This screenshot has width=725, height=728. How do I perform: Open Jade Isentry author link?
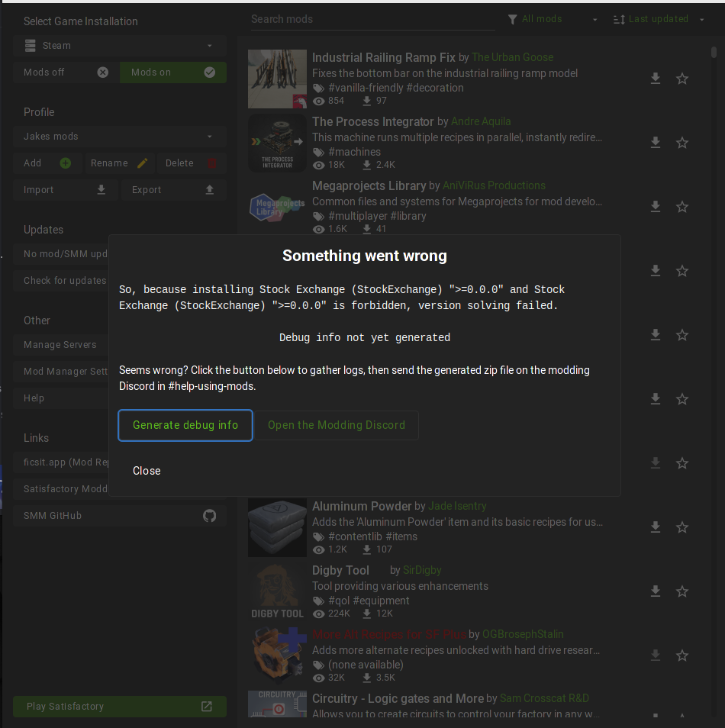pyautogui.click(x=457, y=506)
